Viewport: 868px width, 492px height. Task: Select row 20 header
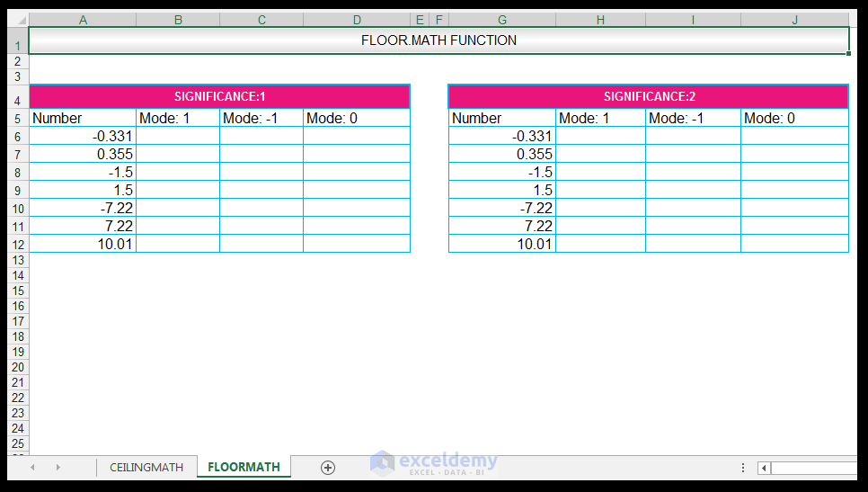click(18, 367)
